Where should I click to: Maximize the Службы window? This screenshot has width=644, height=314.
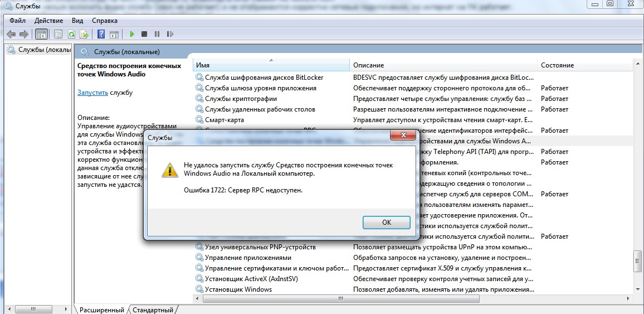tap(610, 4)
